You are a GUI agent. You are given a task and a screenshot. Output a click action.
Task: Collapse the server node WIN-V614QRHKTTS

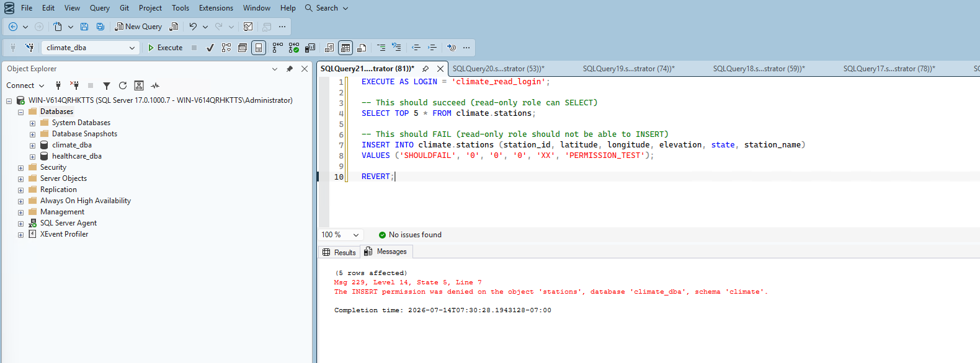pos(9,100)
